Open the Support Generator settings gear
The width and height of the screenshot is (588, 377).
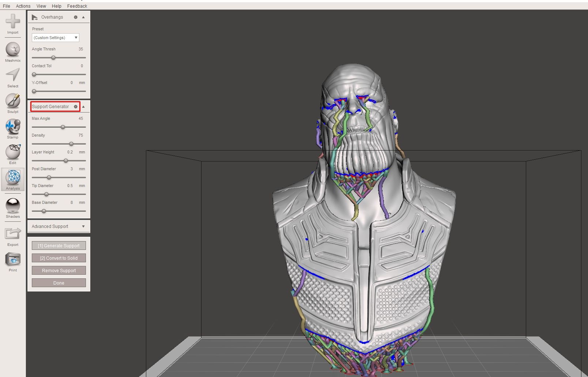tap(76, 107)
